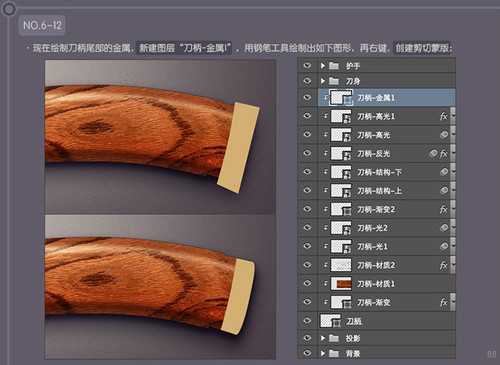Click the circular icon at top-left corner

8,9
